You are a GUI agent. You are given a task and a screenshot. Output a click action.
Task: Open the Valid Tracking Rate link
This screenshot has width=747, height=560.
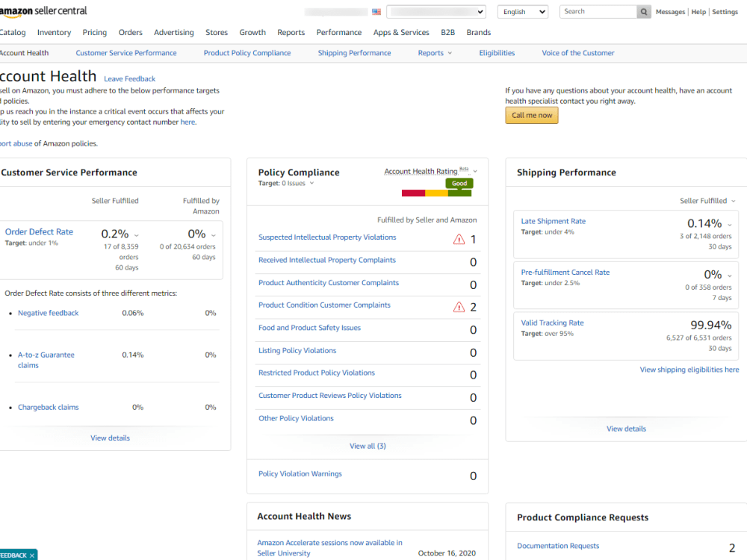[x=552, y=323]
